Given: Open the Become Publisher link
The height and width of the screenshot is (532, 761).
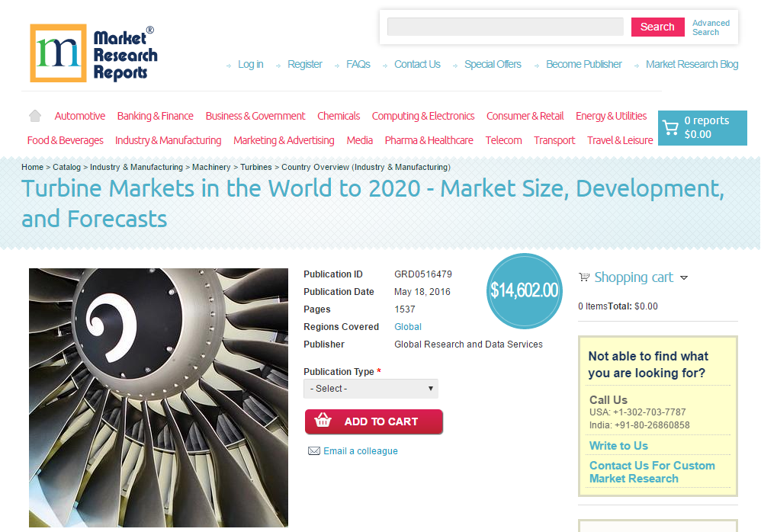Looking at the screenshot, I should click(584, 64).
